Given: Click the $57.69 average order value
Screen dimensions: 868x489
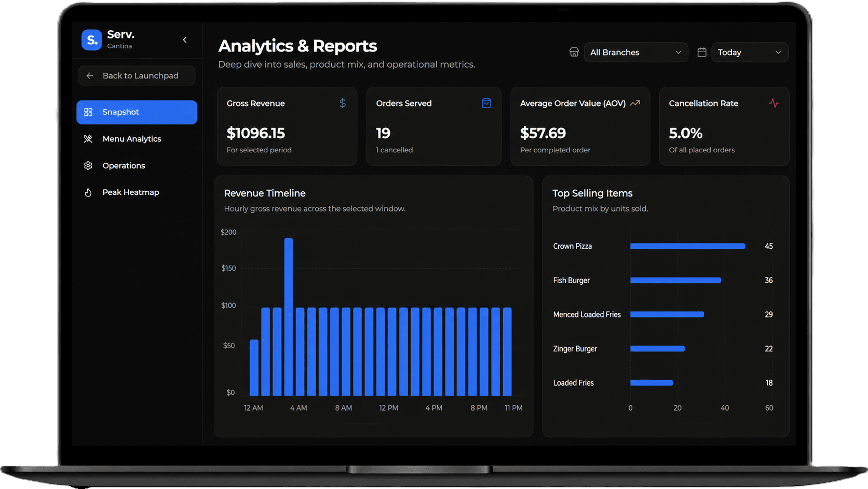Looking at the screenshot, I should (x=543, y=133).
